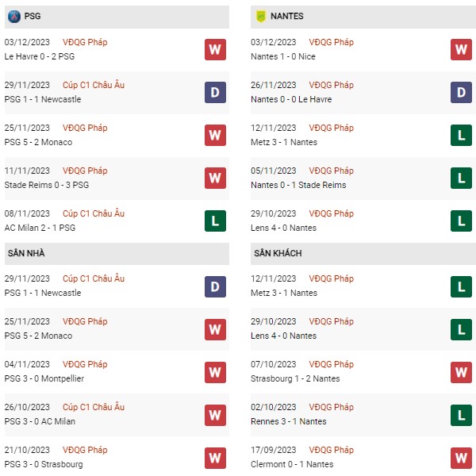Open Lens 4 - 0 Nantes result in away list

click(x=283, y=336)
